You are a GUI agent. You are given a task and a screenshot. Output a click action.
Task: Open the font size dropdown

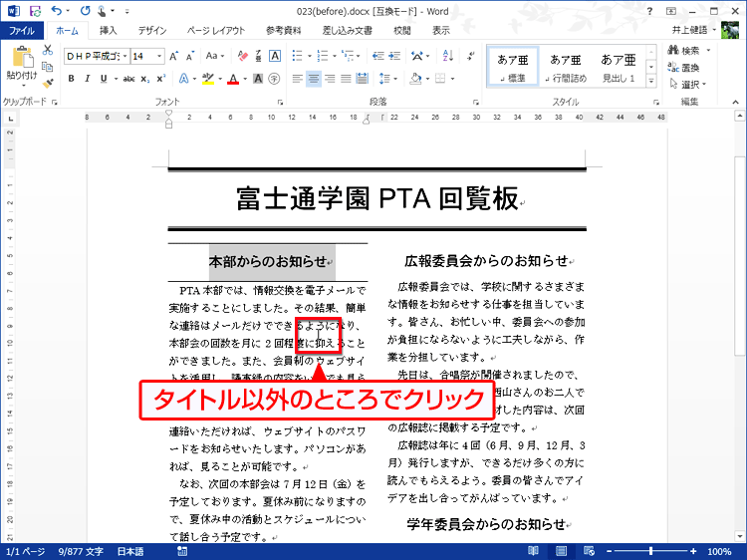[159, 56]
